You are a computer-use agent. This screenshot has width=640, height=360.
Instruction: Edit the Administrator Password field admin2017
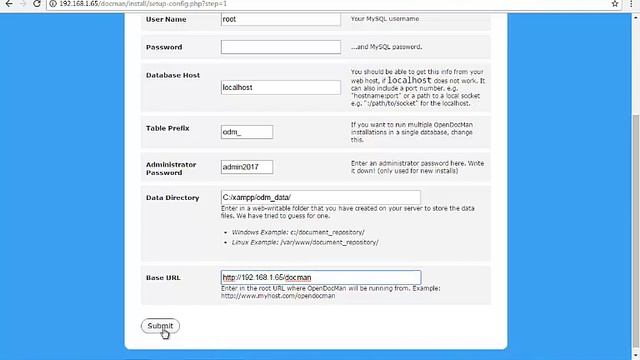tap(247, 167)
